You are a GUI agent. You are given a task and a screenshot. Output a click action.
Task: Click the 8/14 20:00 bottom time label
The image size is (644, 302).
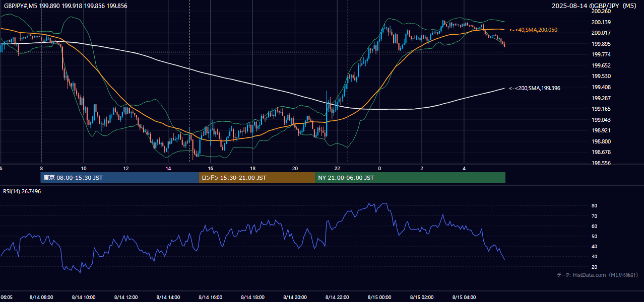pyautogui.click(x=295, y=297)
